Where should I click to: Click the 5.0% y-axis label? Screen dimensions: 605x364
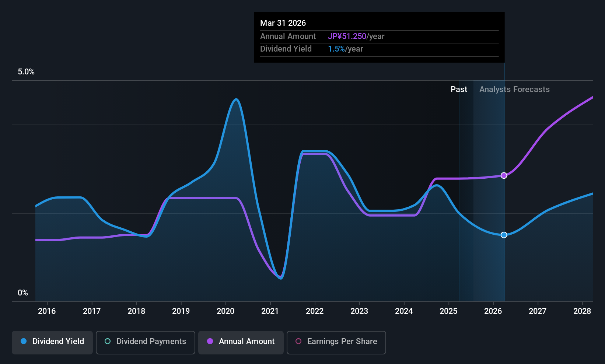pyautogui.click(x=26, y=72)
